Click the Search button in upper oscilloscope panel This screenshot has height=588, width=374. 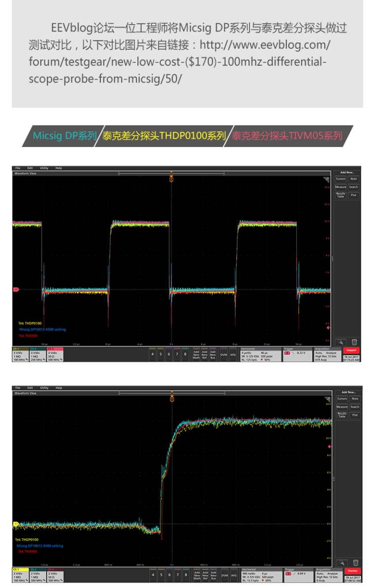pyautogui.click(x=353, y=187)
